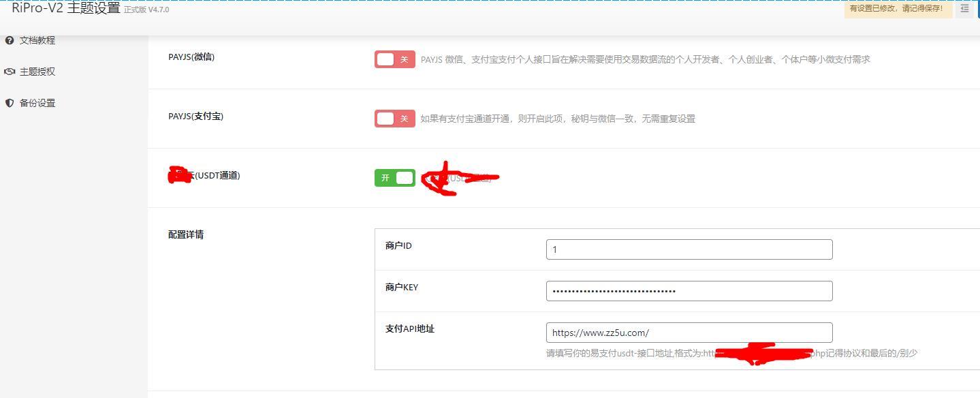Enable the PAYJS(支付宝) switch
980x398 pixels.
click(x=394, y=119)
